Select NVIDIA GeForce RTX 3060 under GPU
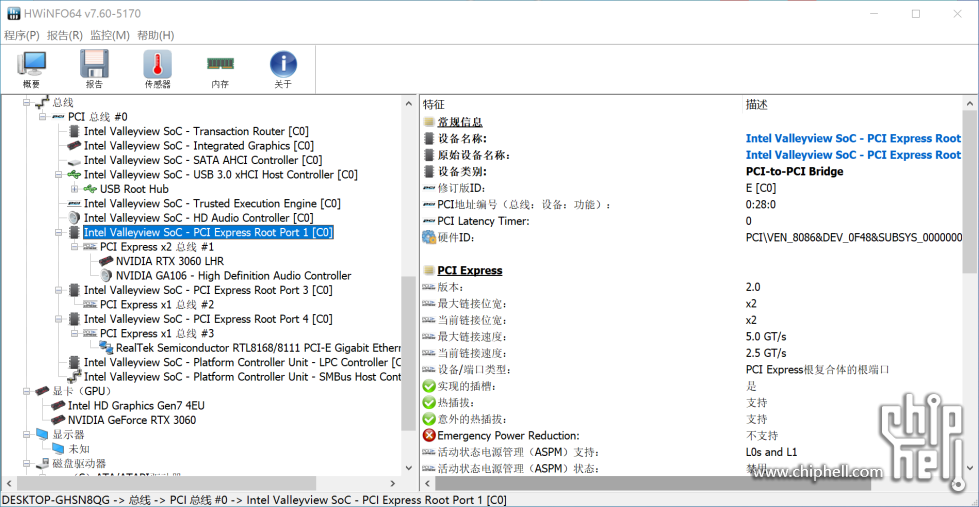The width and height of the screenshot is (979, 507). click(x=132, y=420)
